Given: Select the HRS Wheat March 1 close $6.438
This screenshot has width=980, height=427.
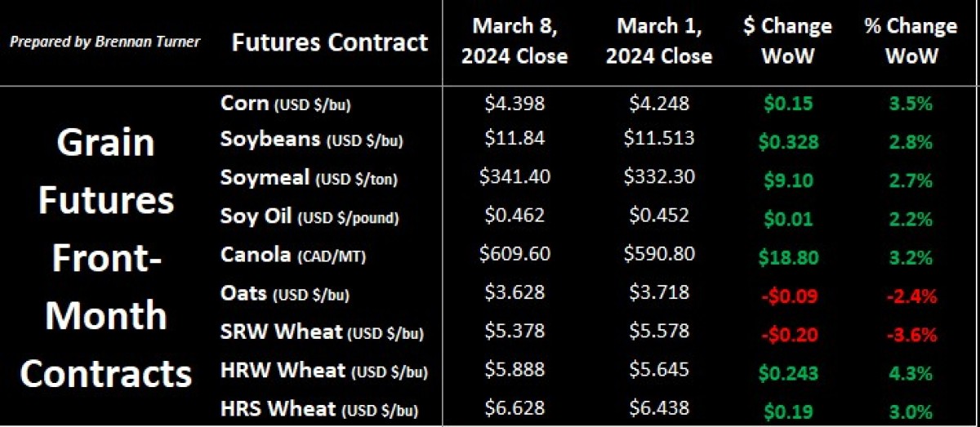Looking at the screenshot, I should pos(661,407).
